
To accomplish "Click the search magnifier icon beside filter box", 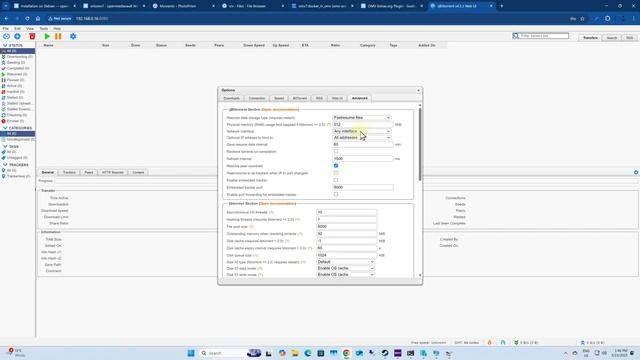I will (x=516, y=36).
